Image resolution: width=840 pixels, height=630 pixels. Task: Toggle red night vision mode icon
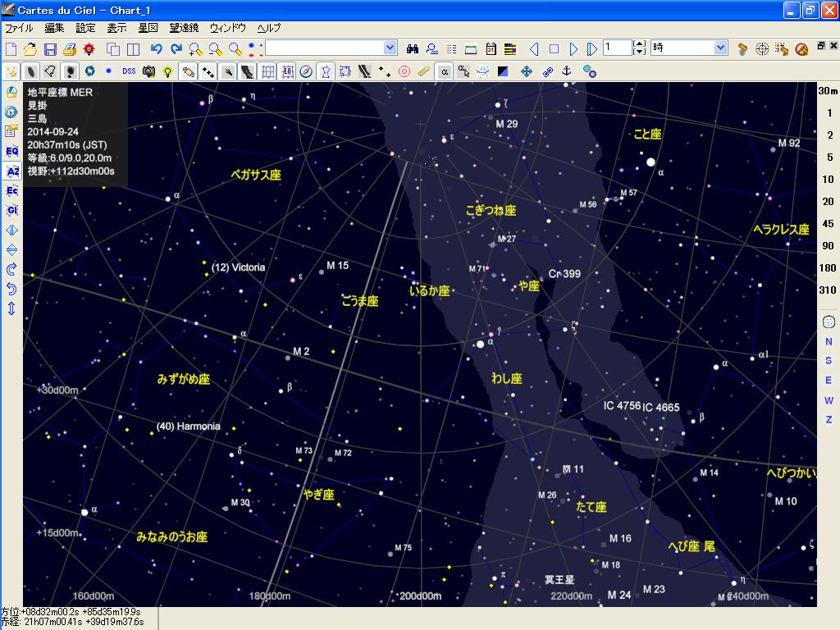pos(89,49)
